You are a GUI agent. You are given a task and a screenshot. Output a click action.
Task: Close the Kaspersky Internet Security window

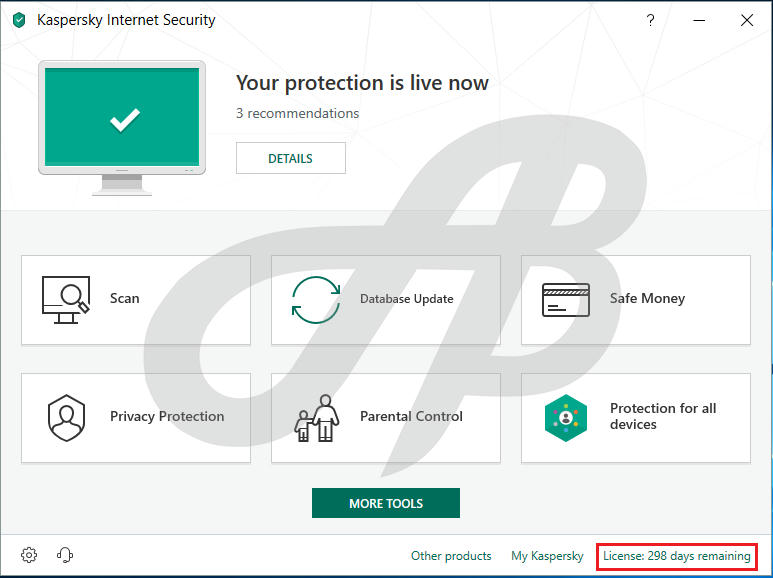(746, 20)
